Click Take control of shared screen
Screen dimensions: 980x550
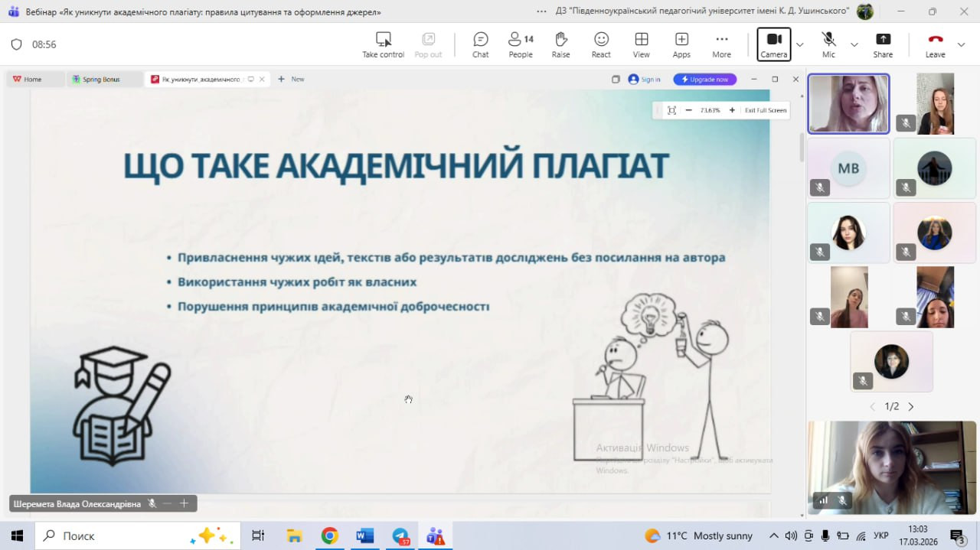[x=383, y=44]
